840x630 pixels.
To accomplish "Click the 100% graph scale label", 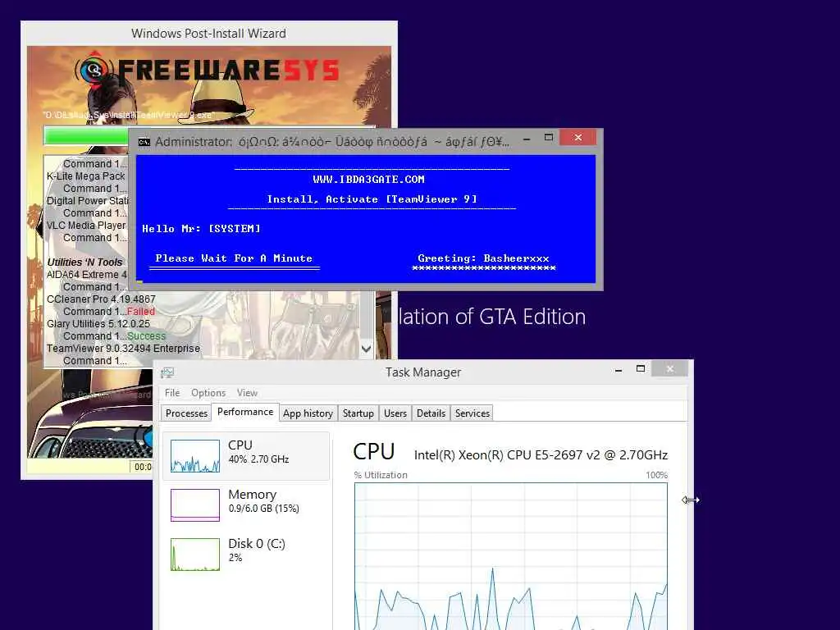I will 656,475.
